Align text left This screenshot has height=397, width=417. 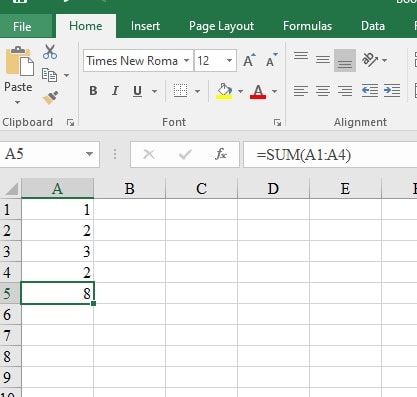click(x=301, y=91)
